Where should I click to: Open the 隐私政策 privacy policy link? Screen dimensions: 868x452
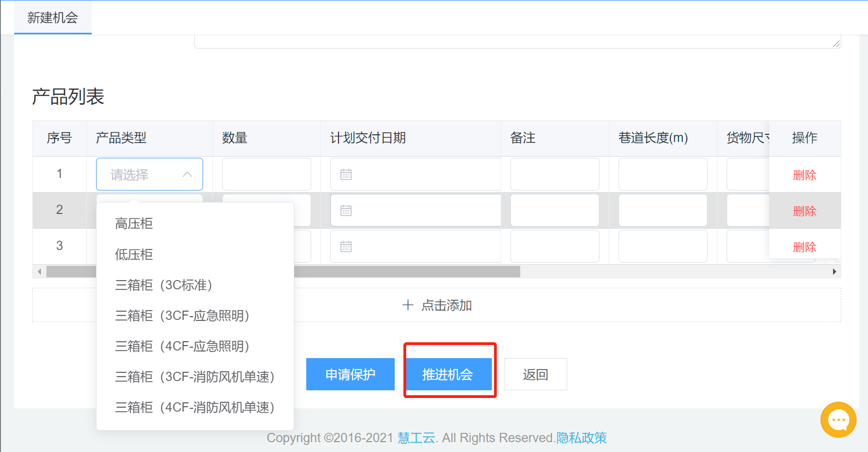click(581, 438)
